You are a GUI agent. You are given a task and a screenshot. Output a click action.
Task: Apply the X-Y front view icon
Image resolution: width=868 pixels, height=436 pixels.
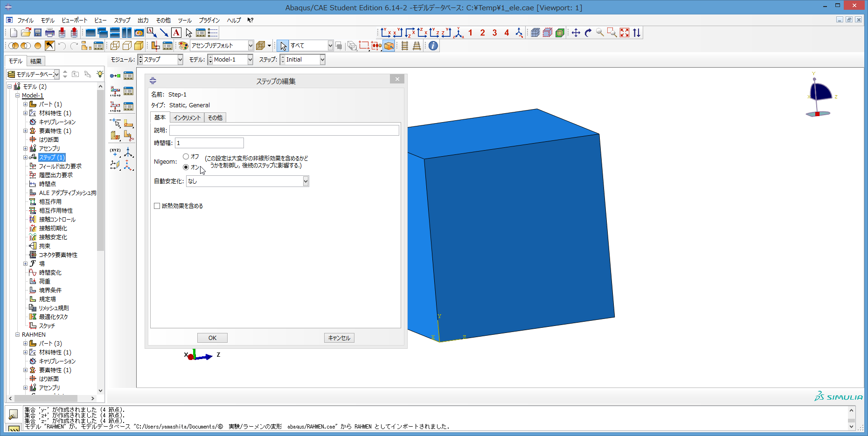(x=385, y=33)
